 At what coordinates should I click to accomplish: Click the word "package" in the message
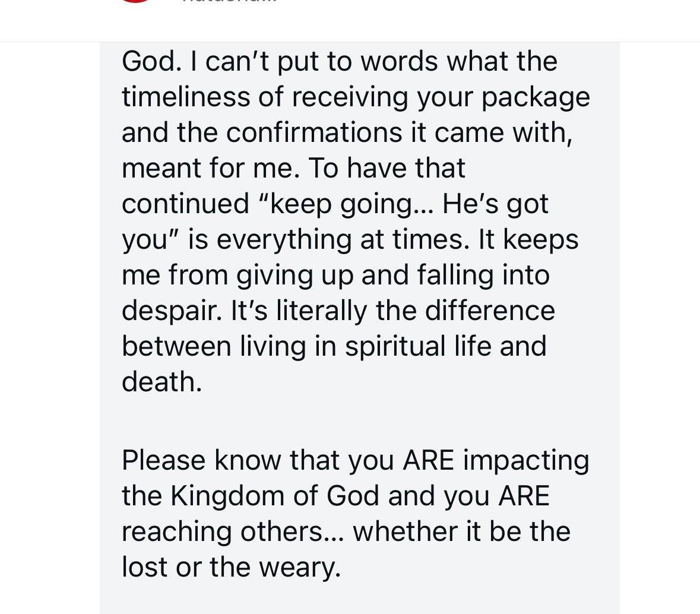coord(536,98)
